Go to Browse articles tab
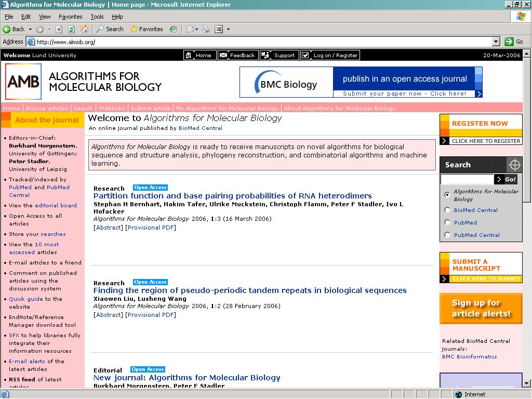Image resolution: width=532 pixels, height=399 pixels. coord(47,108)
